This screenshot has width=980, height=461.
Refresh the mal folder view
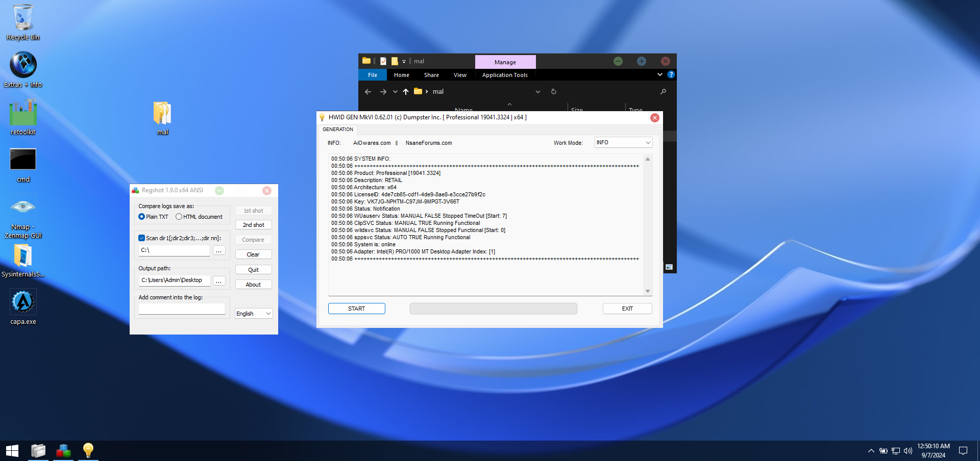(554, 92)
